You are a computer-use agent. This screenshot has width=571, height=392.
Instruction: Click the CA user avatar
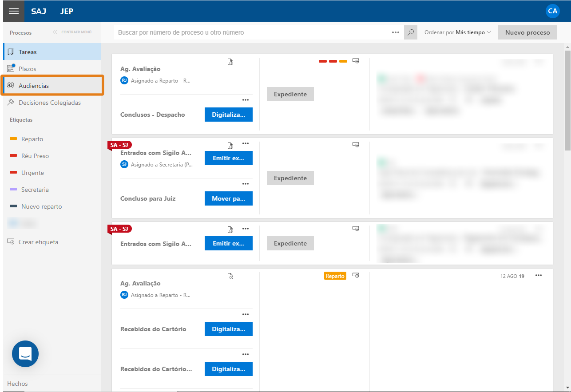[552, 11]
